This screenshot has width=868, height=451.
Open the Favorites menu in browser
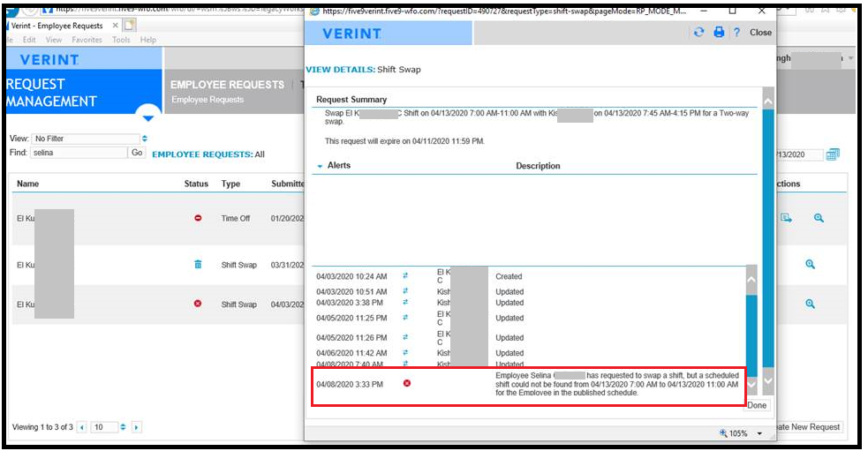tap(87, 40)
